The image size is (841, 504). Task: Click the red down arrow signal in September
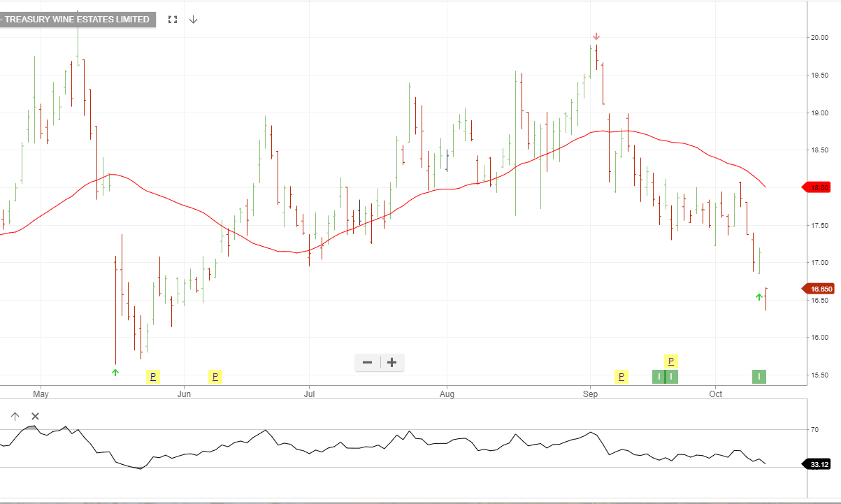click(596, 36)
